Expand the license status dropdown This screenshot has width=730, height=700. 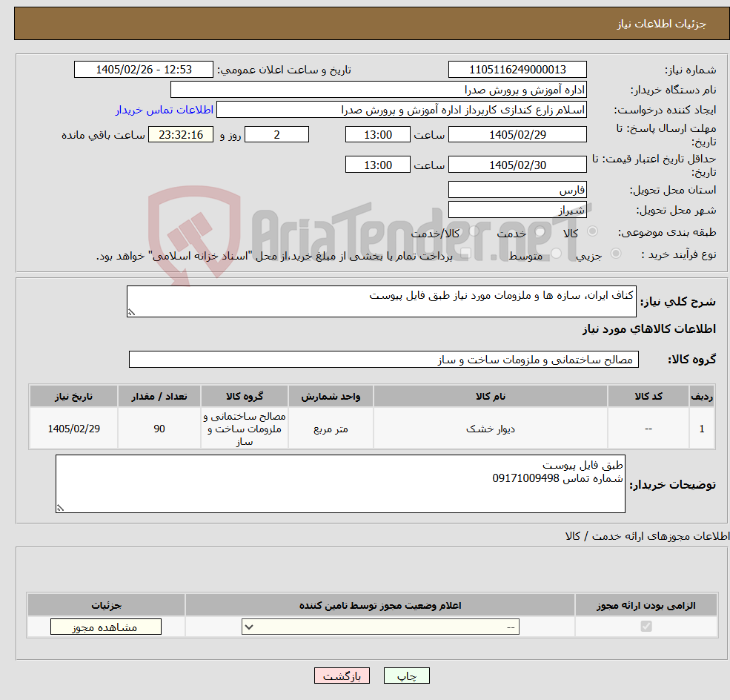click(380, 627)
